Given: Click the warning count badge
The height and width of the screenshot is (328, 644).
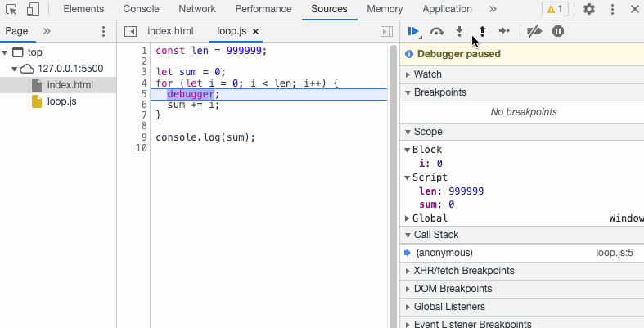Looking at the screenshot, I should [555, 9].
